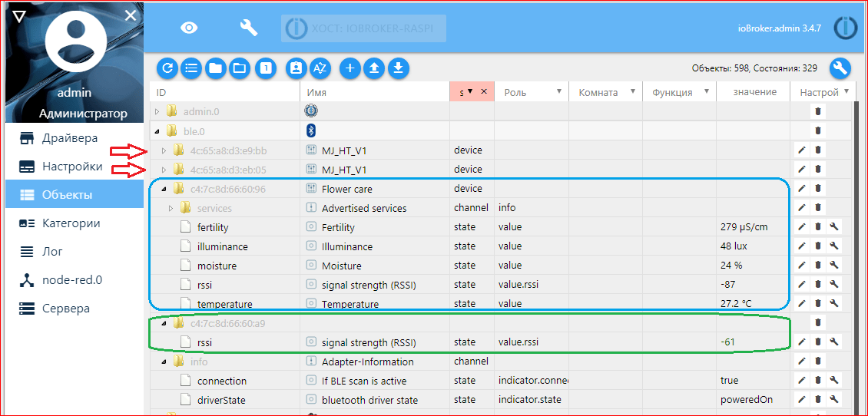Click the 24 % moisture value
This screenshot has width=868, height=416.
point(731,266)
